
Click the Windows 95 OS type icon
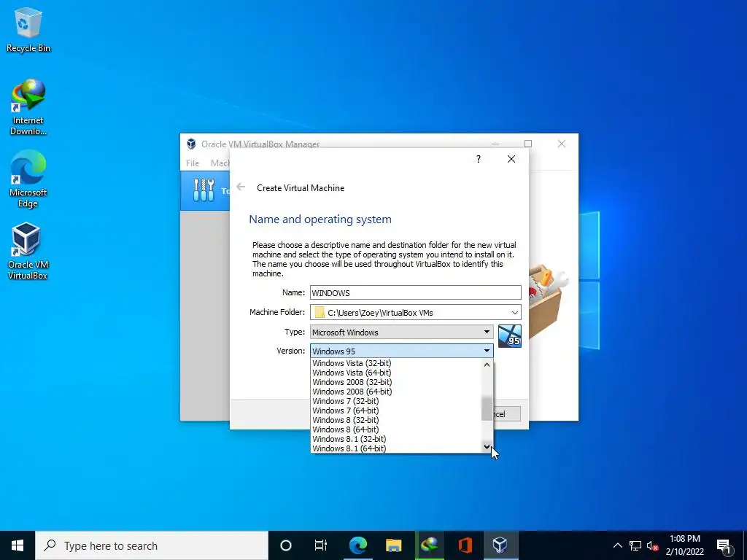click(510, 336)
